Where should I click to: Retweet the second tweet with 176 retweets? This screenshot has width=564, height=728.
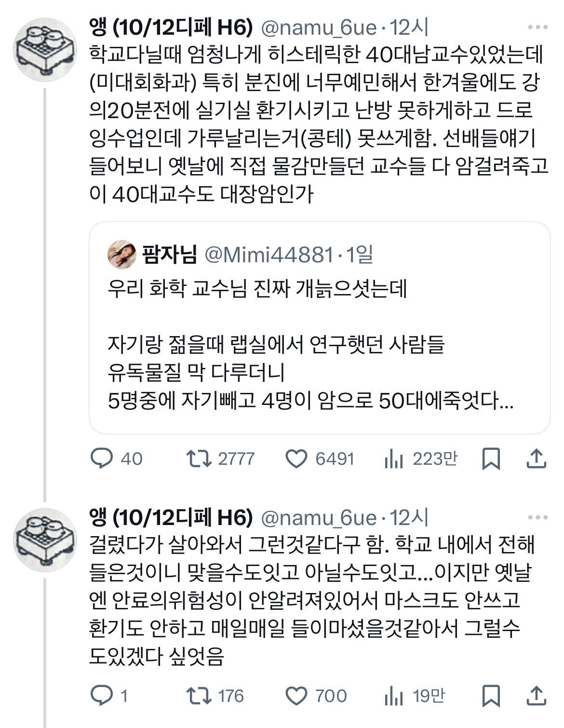pyautogui.click(x=199, y=696)
